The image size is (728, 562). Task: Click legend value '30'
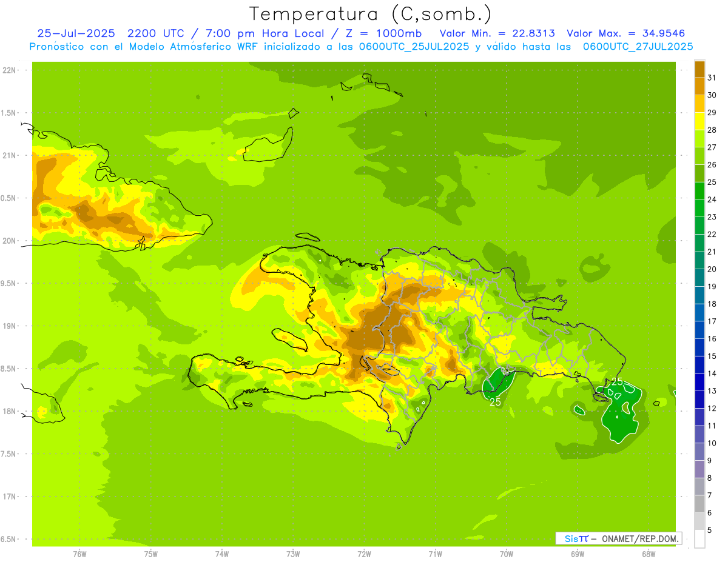[712, 95]
